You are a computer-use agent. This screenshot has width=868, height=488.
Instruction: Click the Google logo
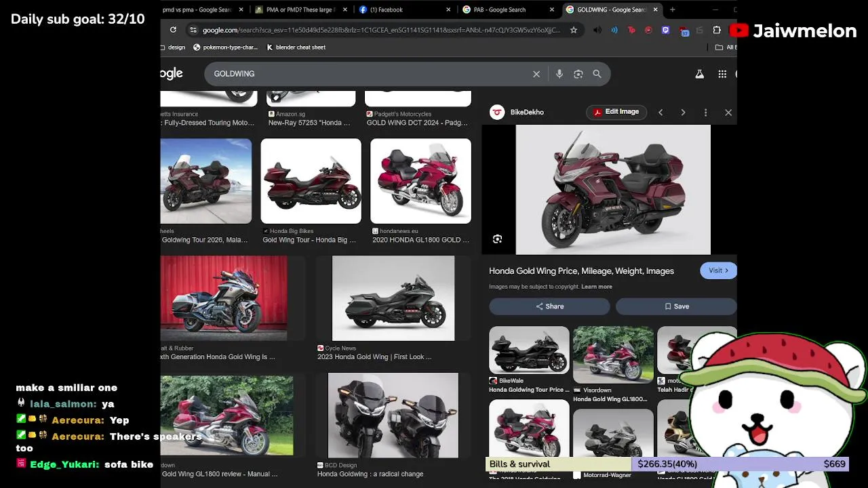172,73
